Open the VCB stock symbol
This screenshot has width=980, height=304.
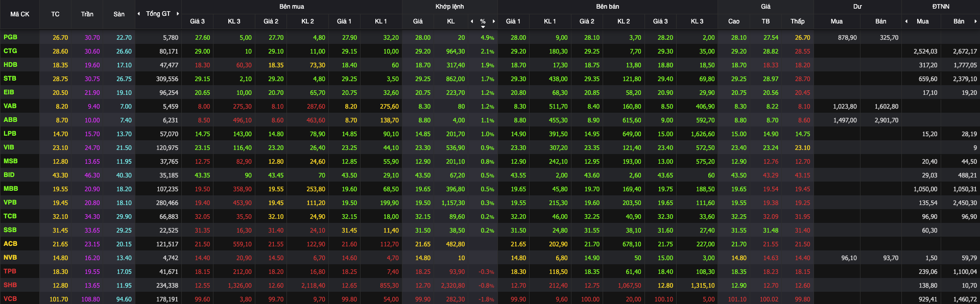point(10,299)
